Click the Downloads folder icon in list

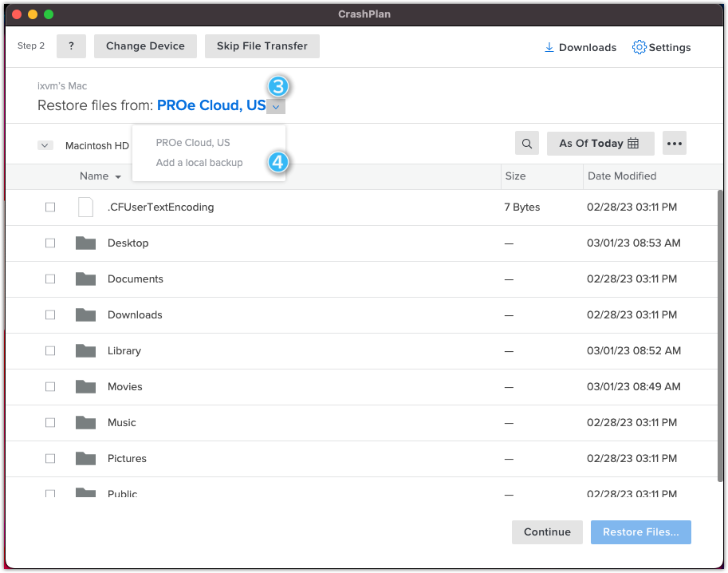coord(85,314)
